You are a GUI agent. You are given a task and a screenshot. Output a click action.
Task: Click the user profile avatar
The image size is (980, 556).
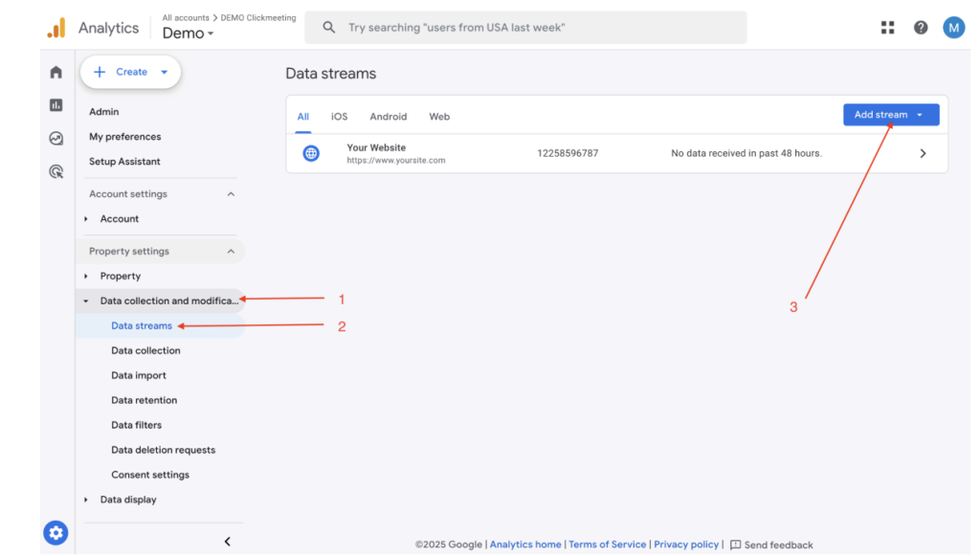pyautogui.click(x=953, y=28)
